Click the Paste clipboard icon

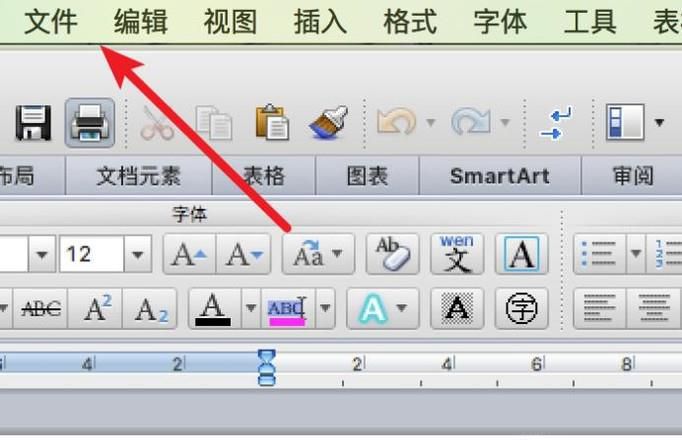[x=272, y=122]
